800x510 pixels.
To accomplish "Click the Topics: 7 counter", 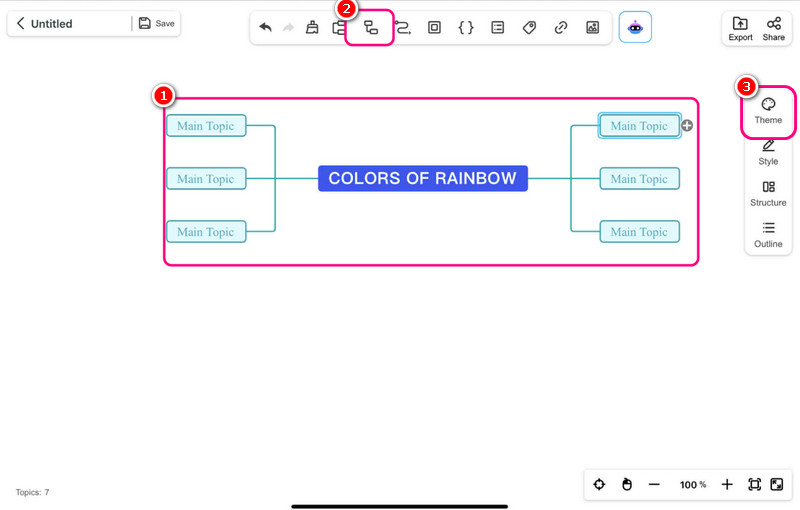I will (x=32, y=492).
